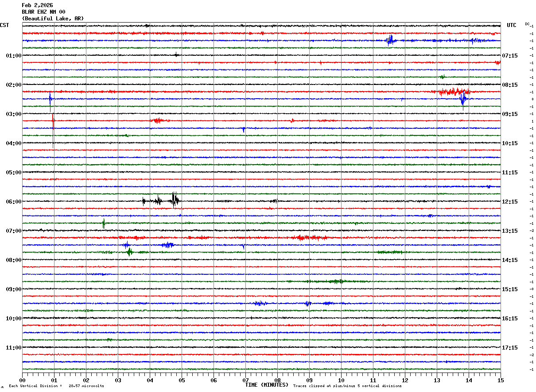The height and width of the screenshot is (392, 536).
Task: Click minute '10' on the bottom time axis
Action: coord(341,380)
